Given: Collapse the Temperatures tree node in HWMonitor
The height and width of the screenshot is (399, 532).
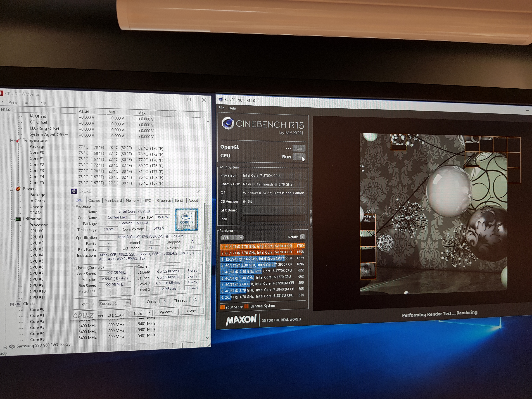Looking at the screenshot, I should pos(11,141).
